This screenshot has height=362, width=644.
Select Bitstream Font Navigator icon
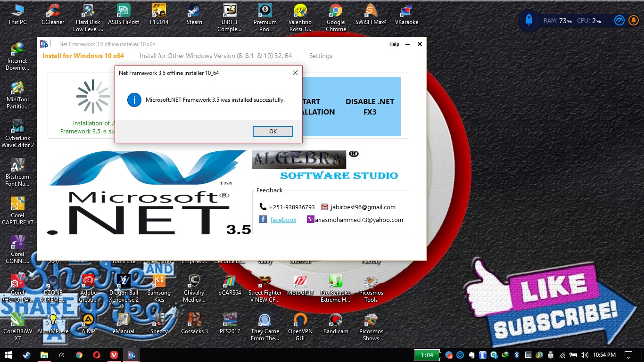17,173
